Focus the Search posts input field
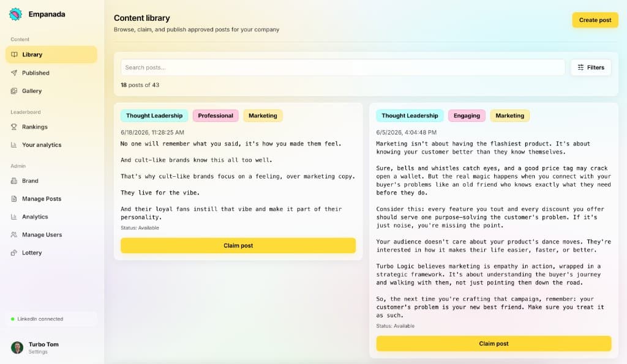Viewport: 627px width, 364px height. click(x=343, y=67)
